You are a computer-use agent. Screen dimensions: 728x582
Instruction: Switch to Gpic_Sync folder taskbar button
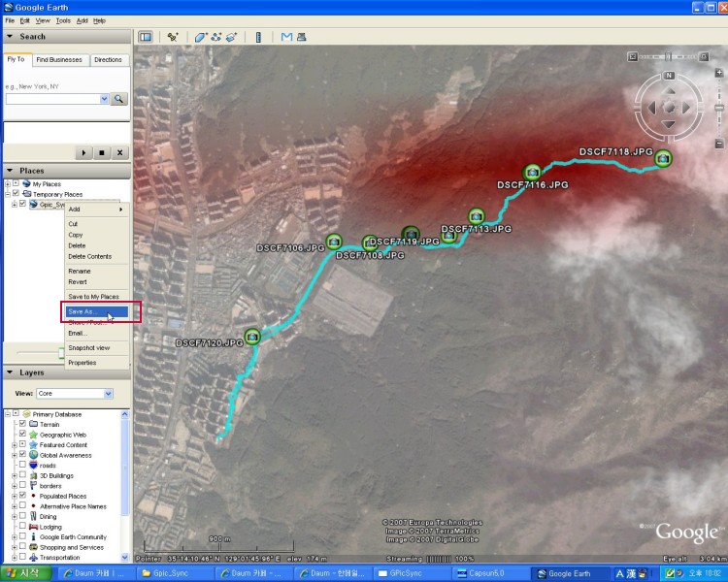(173, 573)
